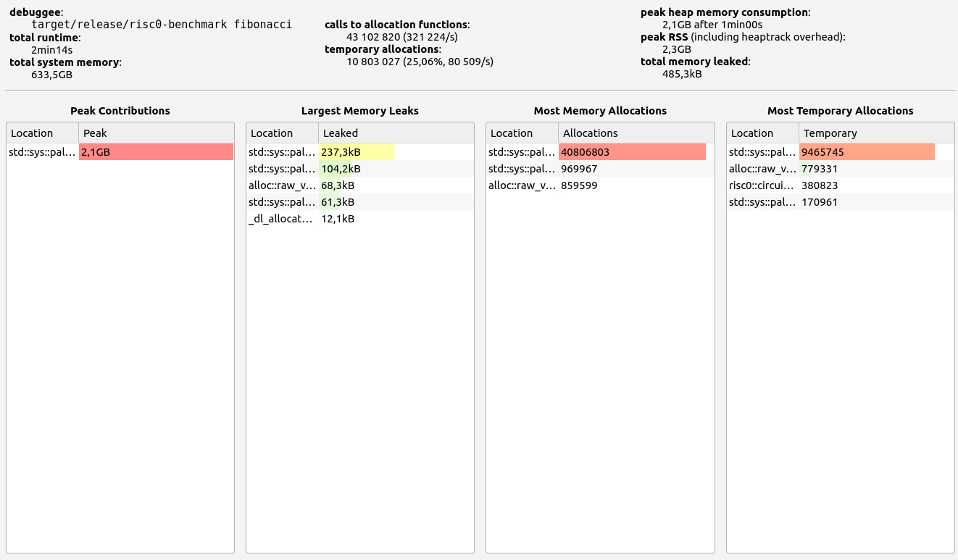Click Location header in Largest Memory Leaks
The width and height of the screenshot is (958, 560).
coord(282,133)
